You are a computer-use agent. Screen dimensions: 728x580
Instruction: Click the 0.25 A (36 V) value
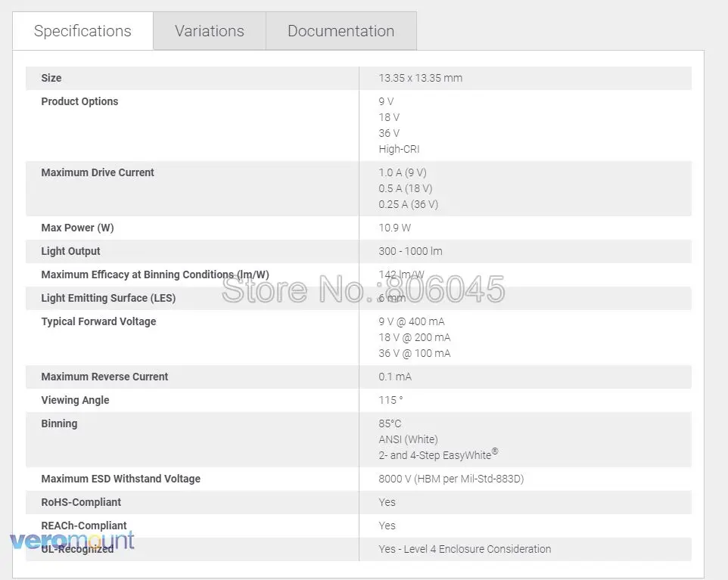tap(408, 204)
